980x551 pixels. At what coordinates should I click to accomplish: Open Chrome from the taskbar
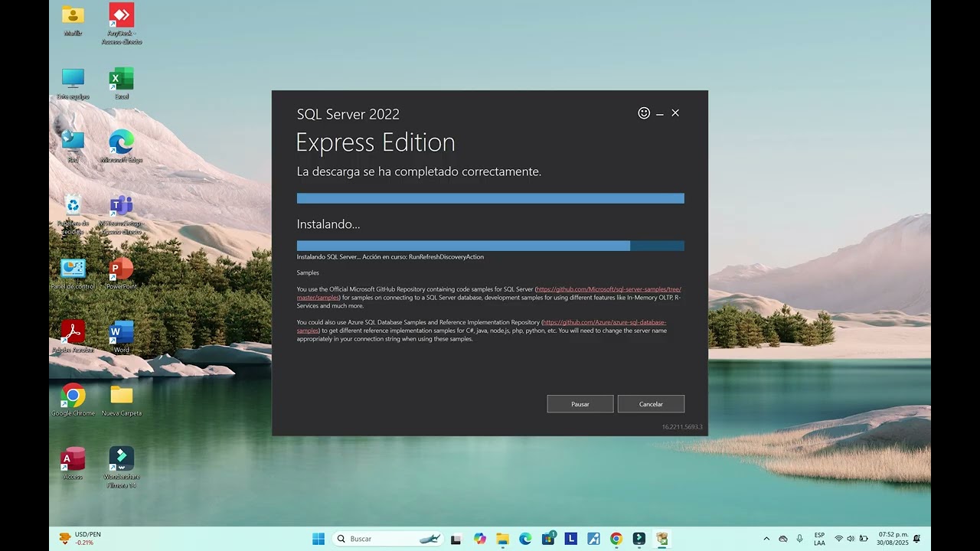point(616,539)
